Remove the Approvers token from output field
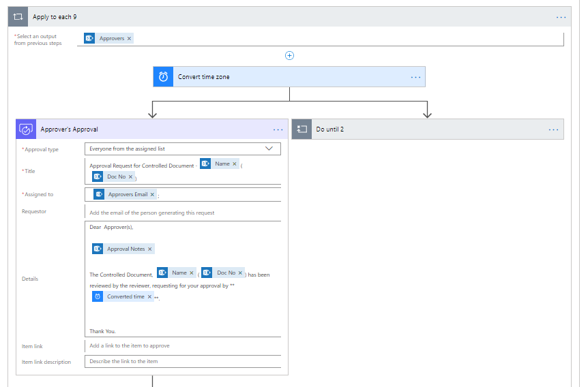This screenshot has height=387, width=588. click(x=130, y=39)
